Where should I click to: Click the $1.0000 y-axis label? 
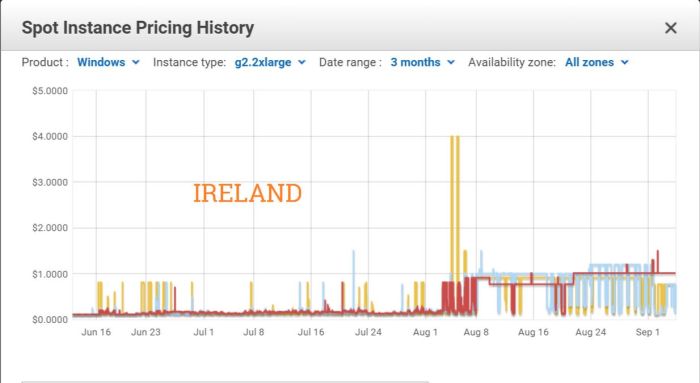click(x=50, y=274)
